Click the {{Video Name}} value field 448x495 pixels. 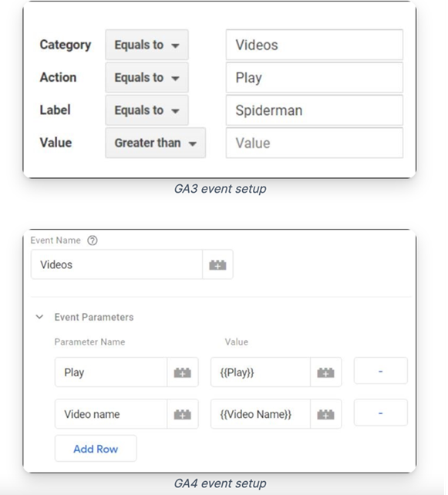[x=261, y=414]
